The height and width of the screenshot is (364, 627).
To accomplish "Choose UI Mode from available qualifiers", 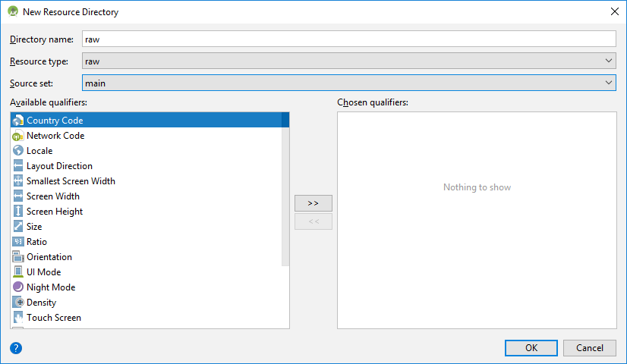I will click(x=43, y=272).
